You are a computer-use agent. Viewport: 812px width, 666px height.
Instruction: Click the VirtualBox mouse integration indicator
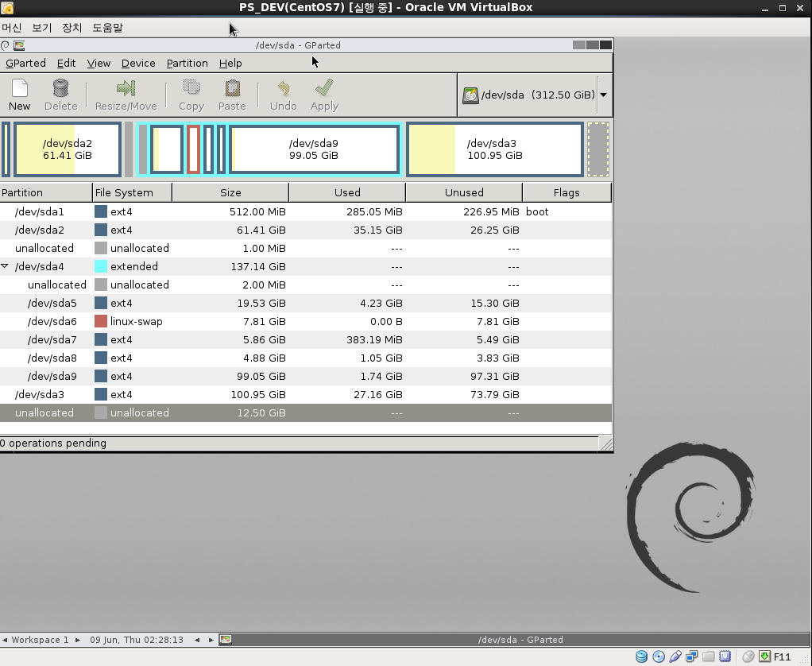tap(748, 656)
